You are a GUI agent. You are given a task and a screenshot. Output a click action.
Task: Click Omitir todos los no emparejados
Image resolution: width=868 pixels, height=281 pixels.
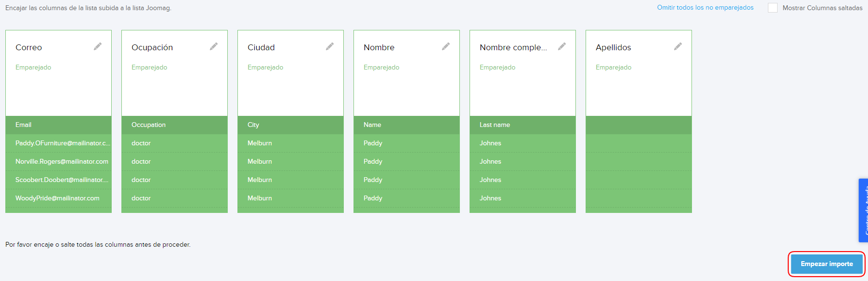point(705,8)
